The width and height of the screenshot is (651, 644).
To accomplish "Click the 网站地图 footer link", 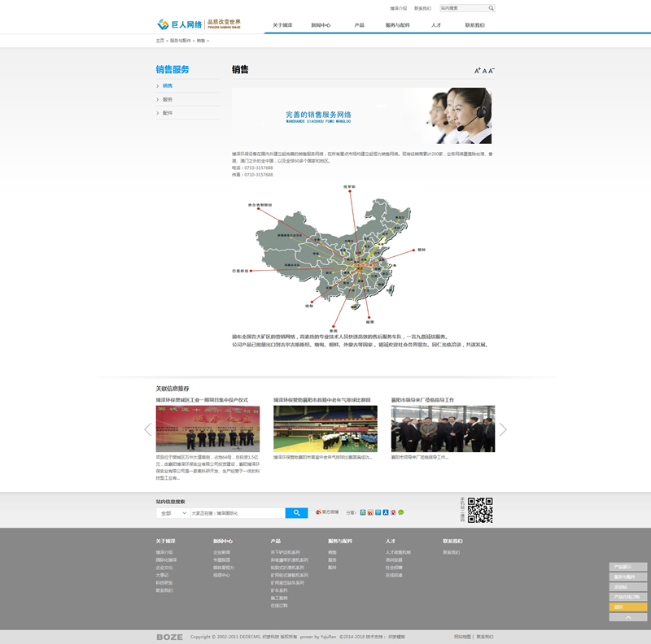I will pyautogui.click(x=461, y=637).
